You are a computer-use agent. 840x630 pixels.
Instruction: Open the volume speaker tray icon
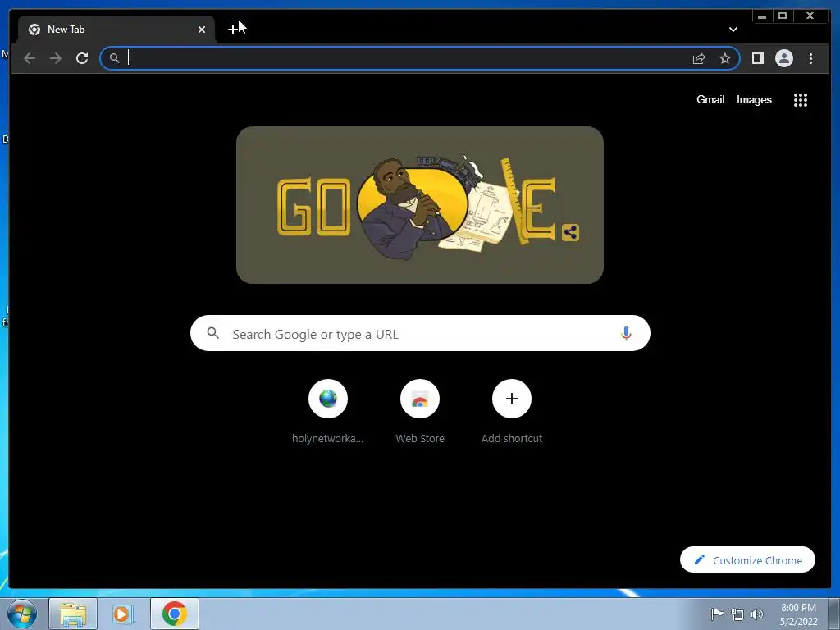757,614
